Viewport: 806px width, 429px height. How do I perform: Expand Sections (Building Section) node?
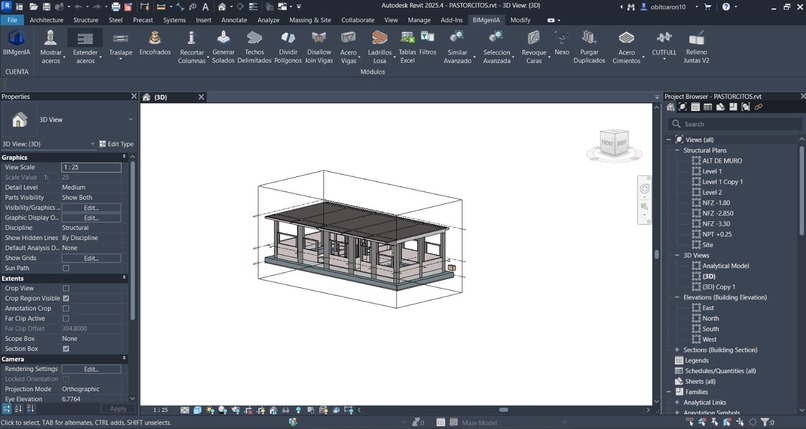pos(677,350)
